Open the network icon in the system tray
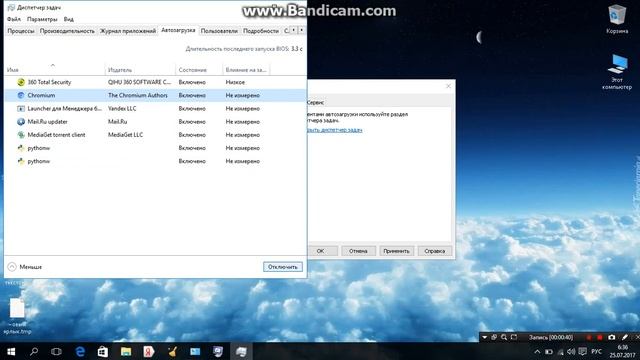Viewport: 640px width, 360px height. point(560,351)
